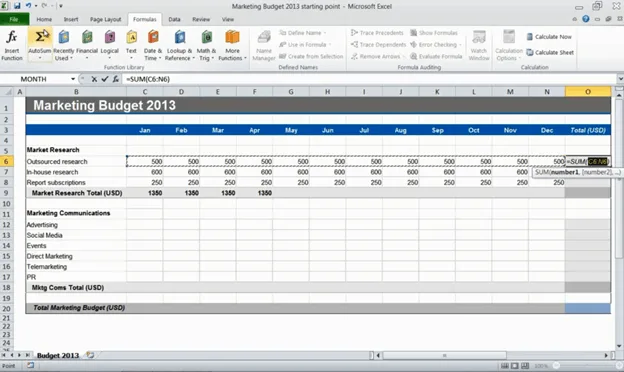Open the Watch Window

(479, 45)
